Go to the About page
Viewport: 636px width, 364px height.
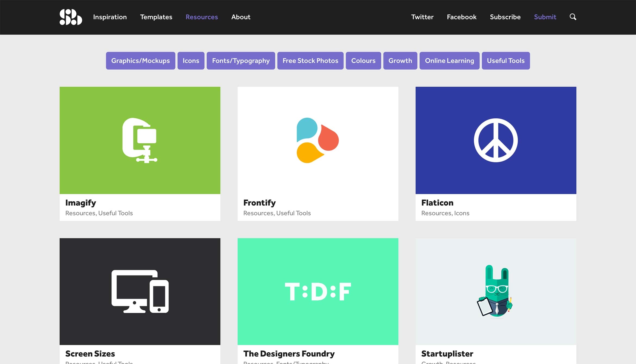coord(241,17)
